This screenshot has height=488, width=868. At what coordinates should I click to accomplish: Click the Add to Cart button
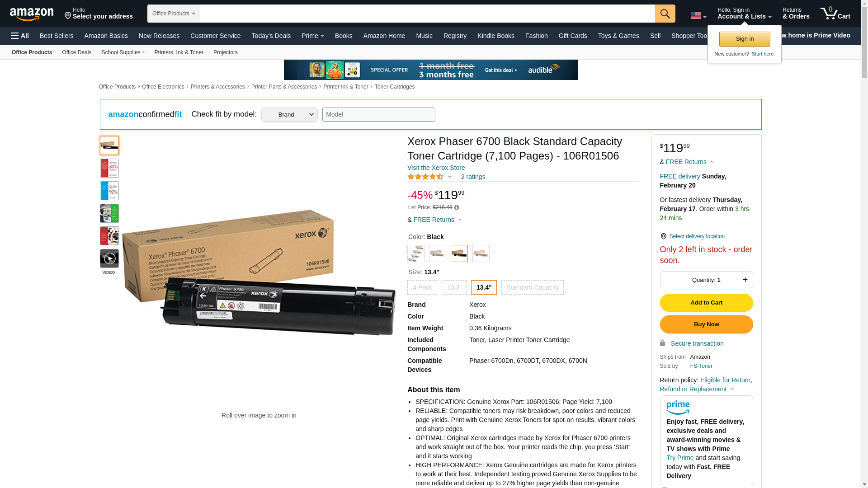tap(706, 303)
